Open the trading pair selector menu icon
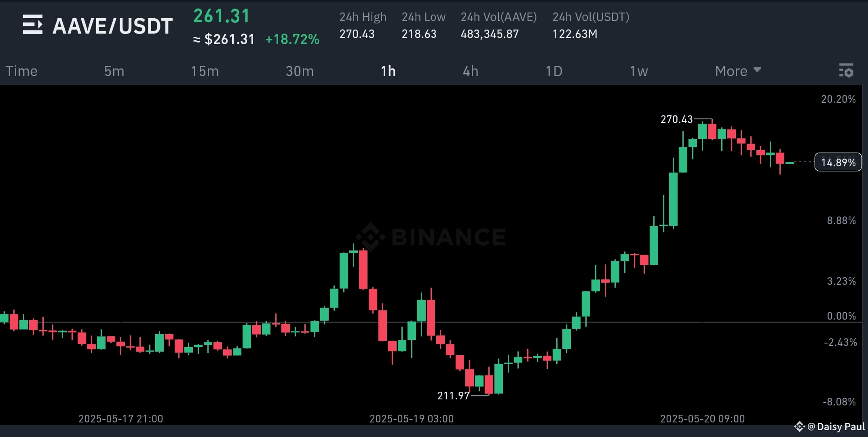 click(x=33, y=24)
